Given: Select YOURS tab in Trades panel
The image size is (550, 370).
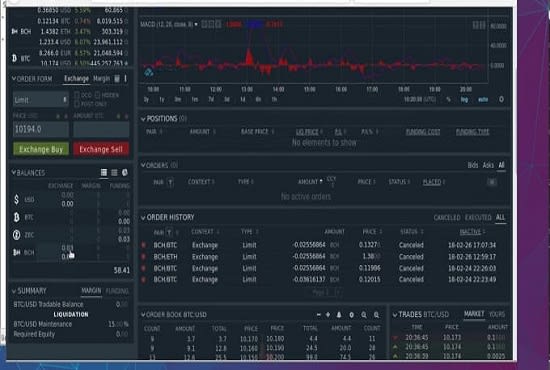Looking at the screenshot, I should pos(497,314).
